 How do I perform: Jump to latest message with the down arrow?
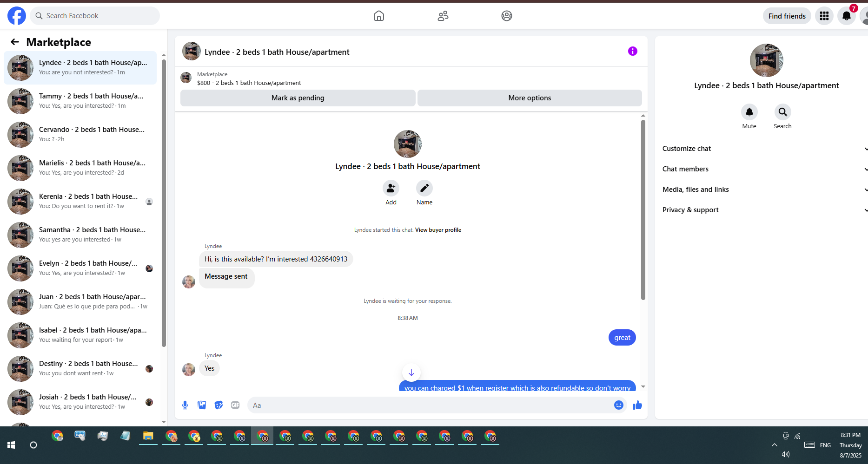(x=411, y=373)
